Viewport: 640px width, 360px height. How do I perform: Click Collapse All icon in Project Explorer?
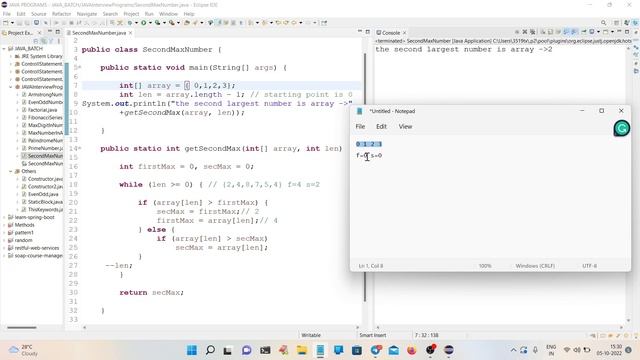click(36, 41)
